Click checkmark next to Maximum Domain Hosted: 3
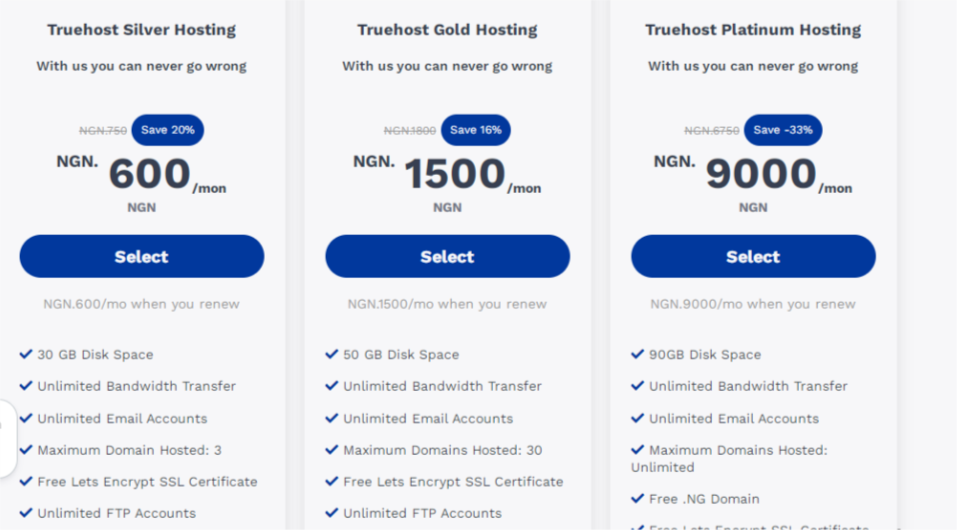 tap(26, 450)
